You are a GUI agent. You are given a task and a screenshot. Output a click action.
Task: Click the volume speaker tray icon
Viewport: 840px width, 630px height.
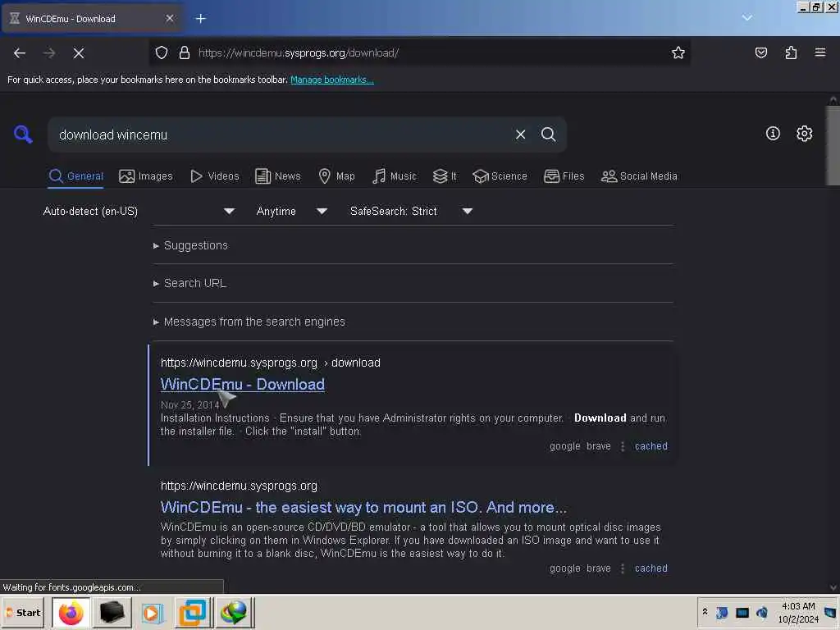762,612
